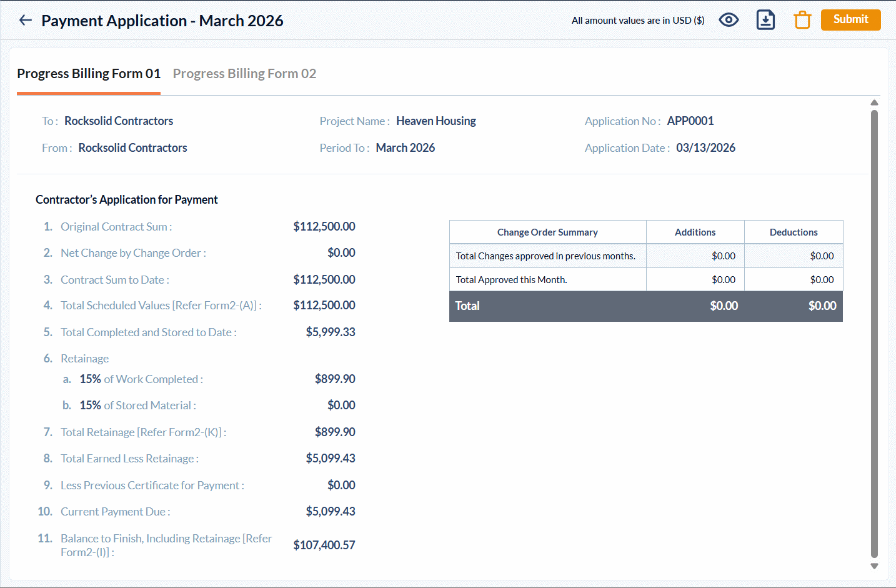Click the vertical scrollbar thumb

tap(874, 331)
